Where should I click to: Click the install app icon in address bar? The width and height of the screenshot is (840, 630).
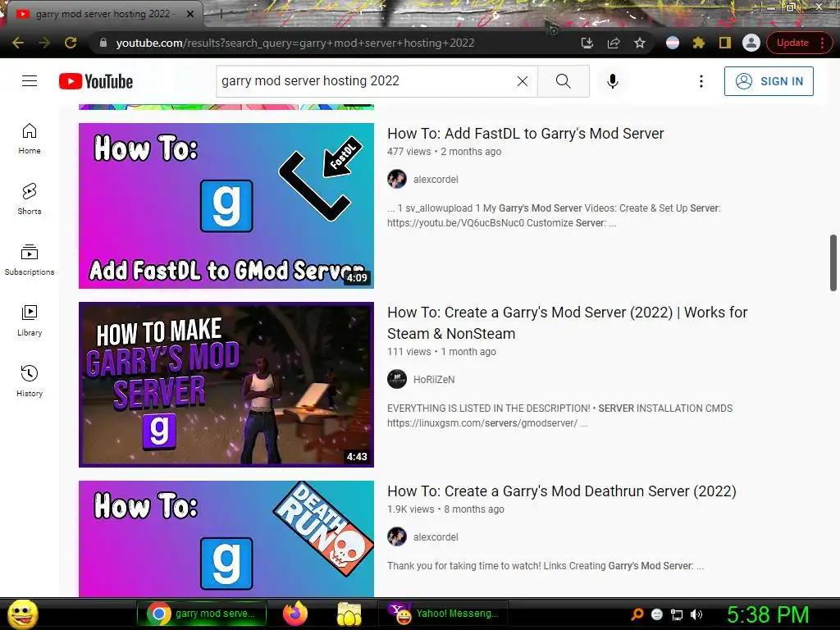[587, 43]
